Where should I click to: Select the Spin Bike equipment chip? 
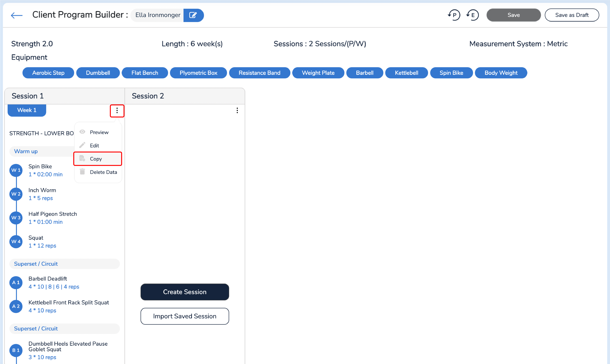[451, 73]
